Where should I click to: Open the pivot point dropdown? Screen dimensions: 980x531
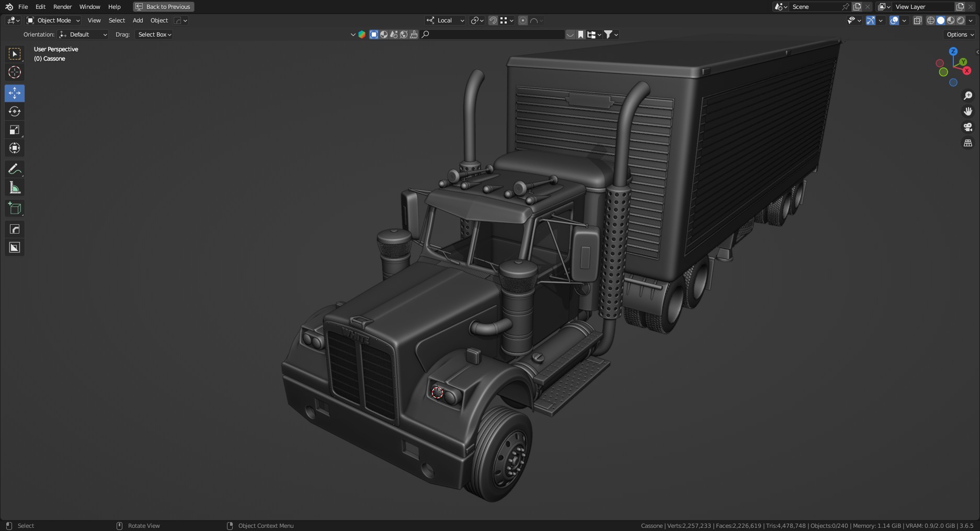[x=477, y=20]
